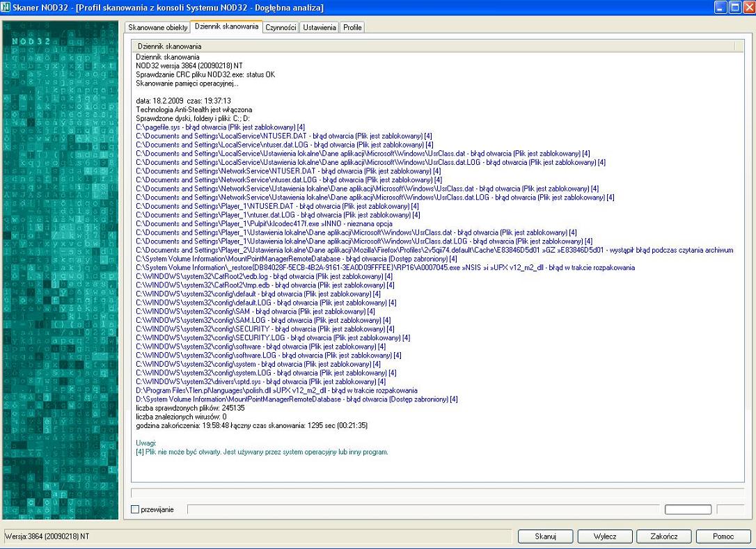This screenshot has height=549, width=756.
Task: Click the NOD32 application icon in title bar
Action: 6,7
